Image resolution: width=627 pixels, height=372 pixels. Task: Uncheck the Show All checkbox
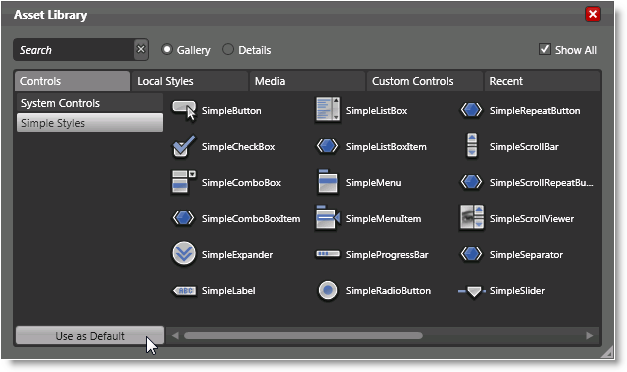pos(545,49)
